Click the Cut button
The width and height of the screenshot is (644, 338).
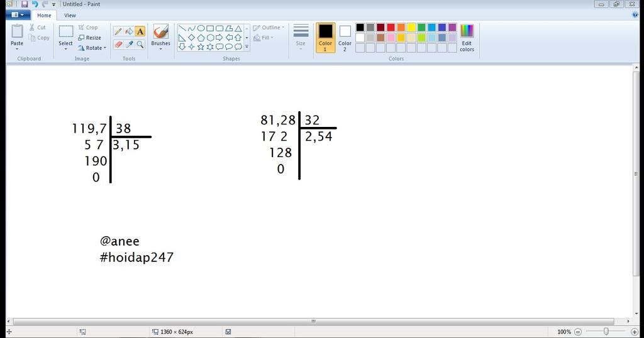[37, 28]
